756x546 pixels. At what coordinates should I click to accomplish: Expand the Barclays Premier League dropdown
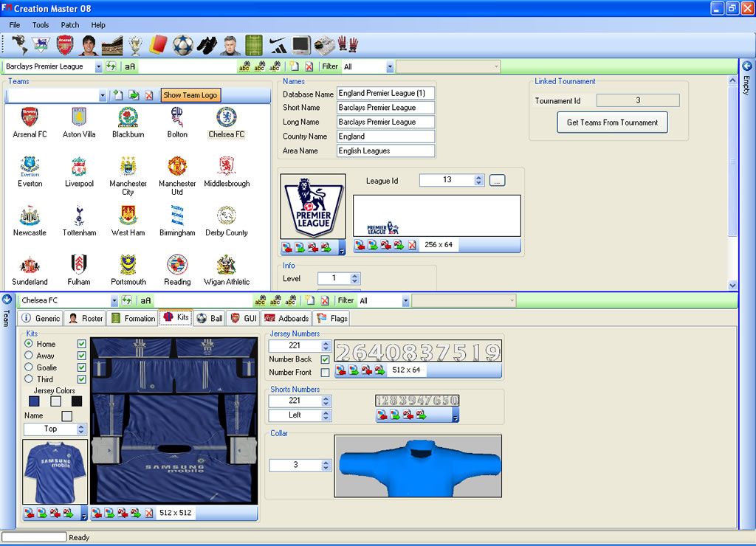tap(98, 67)
